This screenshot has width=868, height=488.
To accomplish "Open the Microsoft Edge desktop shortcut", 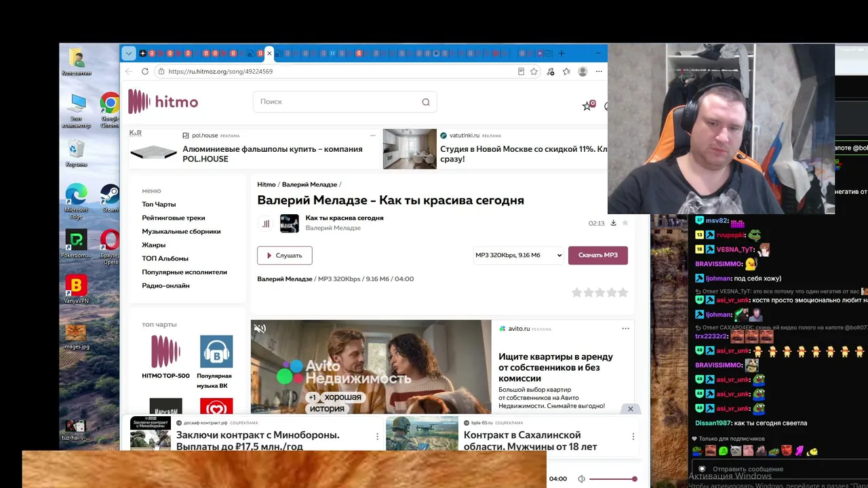I will (x=77, y=201).
